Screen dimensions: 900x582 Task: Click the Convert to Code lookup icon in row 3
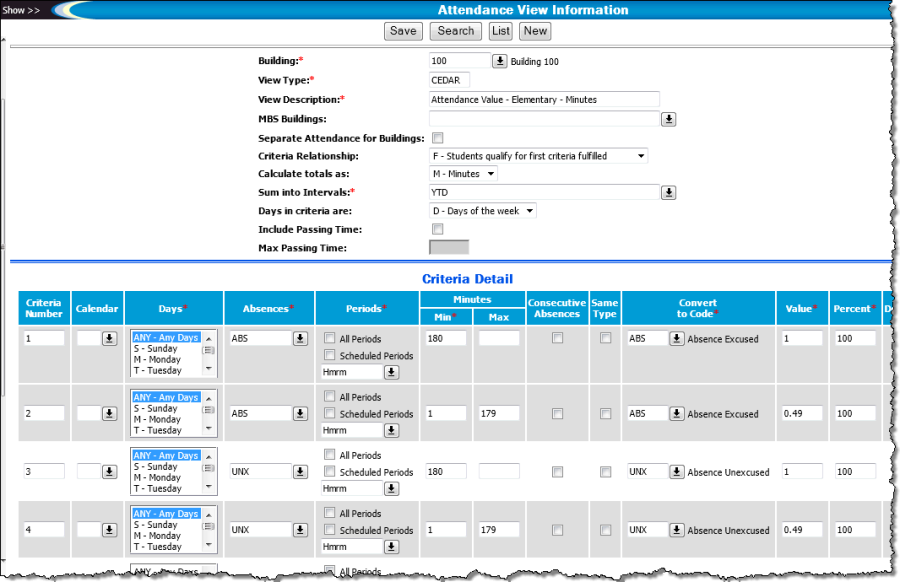tap(677, 471)
